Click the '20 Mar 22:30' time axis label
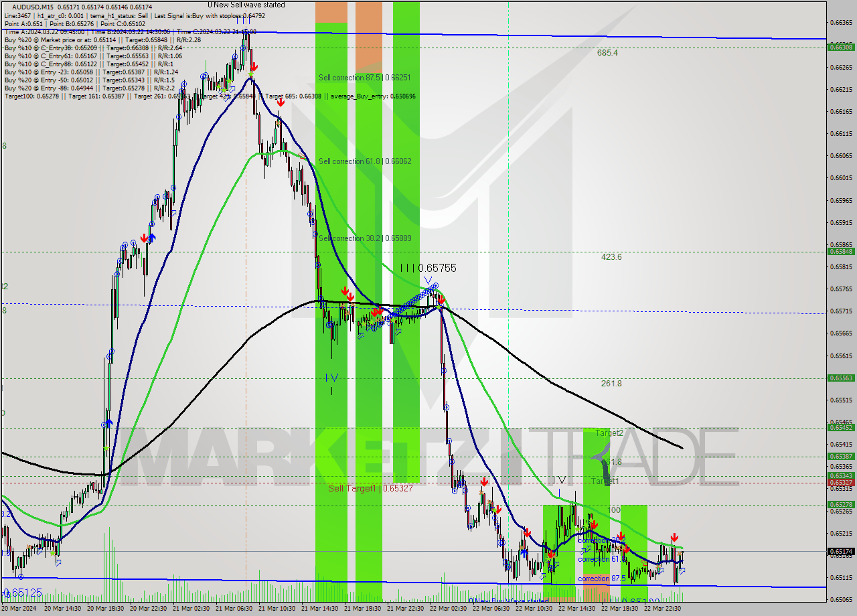This screenshot has width=857, height=616. [149, 609]
